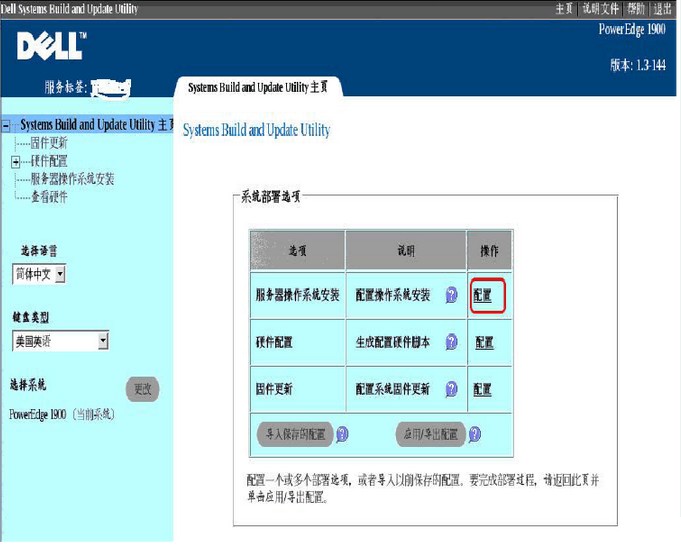Image resolution: width=681 pixels, height=548 pixels.
Task: Select 固件更新 in the left tree
Action: click(49, 143)
